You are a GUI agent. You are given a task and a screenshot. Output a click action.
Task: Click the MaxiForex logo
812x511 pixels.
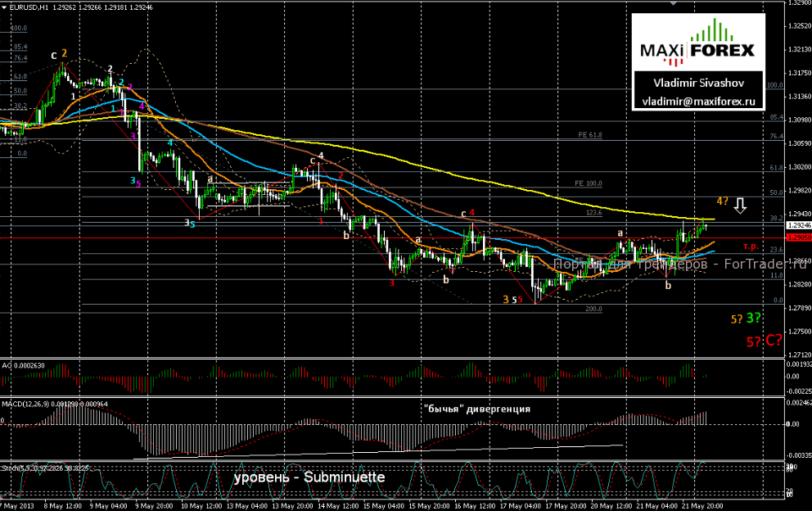coord(696,51)
